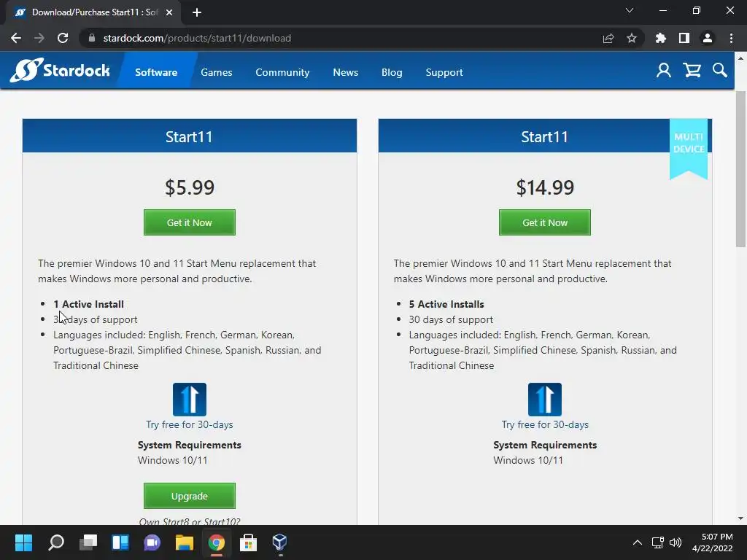Go to the Blog section
This screenshot has width=747, height=560.
(x=392, y=72)
